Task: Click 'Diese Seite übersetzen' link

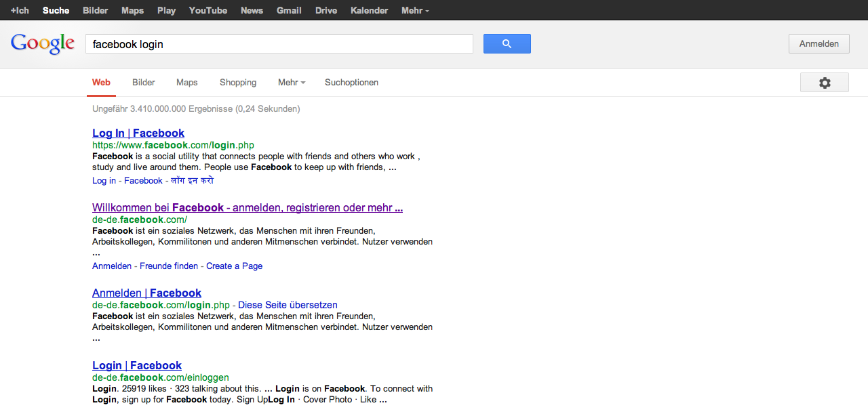Action: (288, 306)
